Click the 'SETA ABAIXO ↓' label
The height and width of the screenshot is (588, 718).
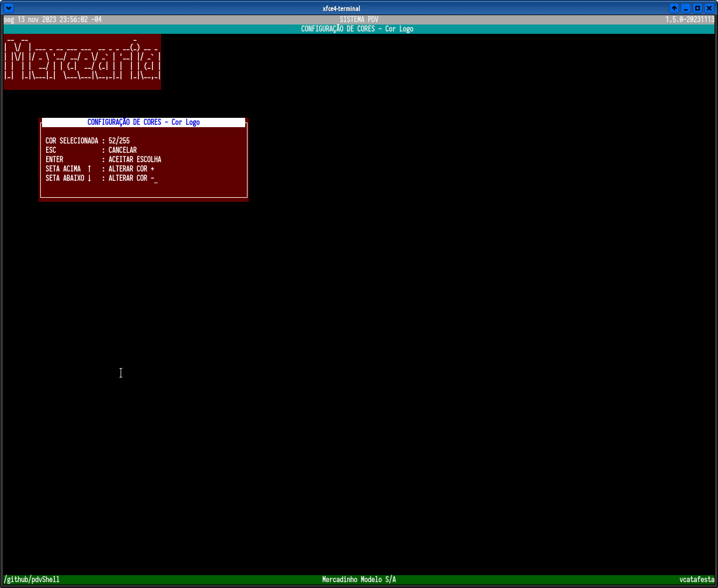coord(68,178)
